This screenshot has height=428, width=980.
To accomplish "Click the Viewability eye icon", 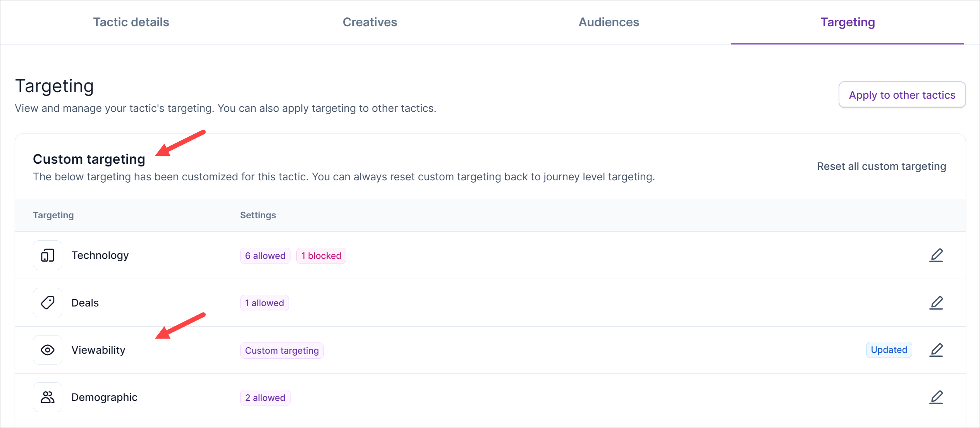I will pyautogui.click(x=48, y=350).
